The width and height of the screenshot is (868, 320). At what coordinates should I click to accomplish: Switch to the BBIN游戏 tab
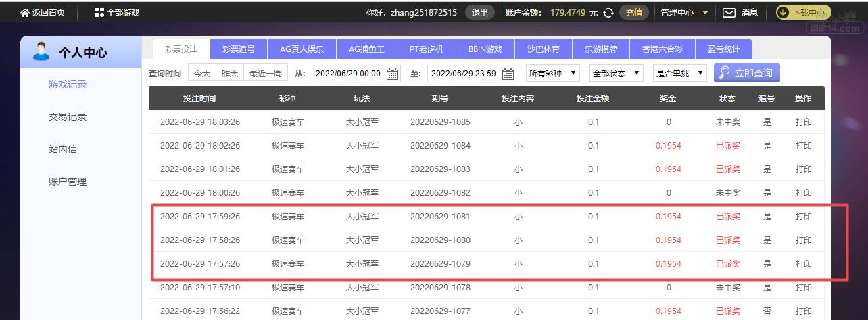point(485,49)
